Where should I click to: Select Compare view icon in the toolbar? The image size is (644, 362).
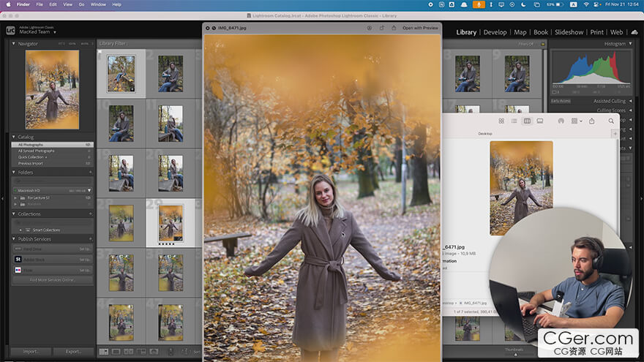(129, 352)
